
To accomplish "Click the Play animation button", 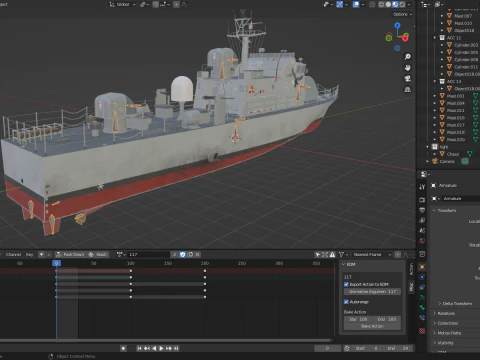I will pos(161,348).
